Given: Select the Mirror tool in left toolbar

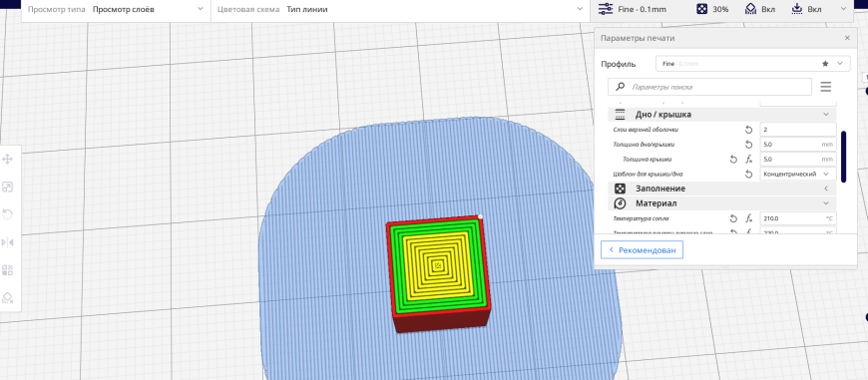Looking at the screenshot, I should tap(8, 242).
